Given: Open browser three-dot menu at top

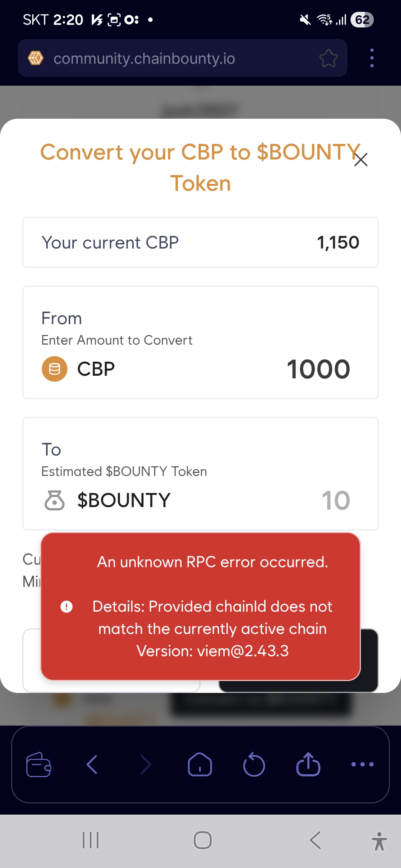Looking at the screenshot, I should (372, 58).
